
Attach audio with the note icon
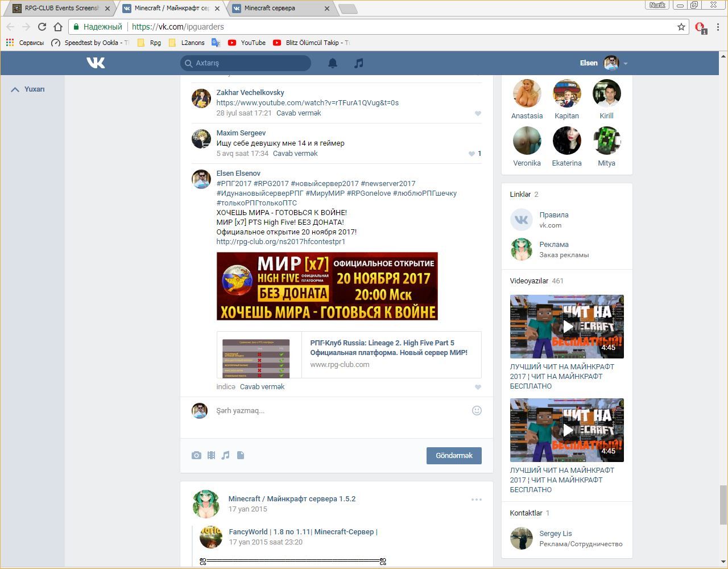click(226, 455)
